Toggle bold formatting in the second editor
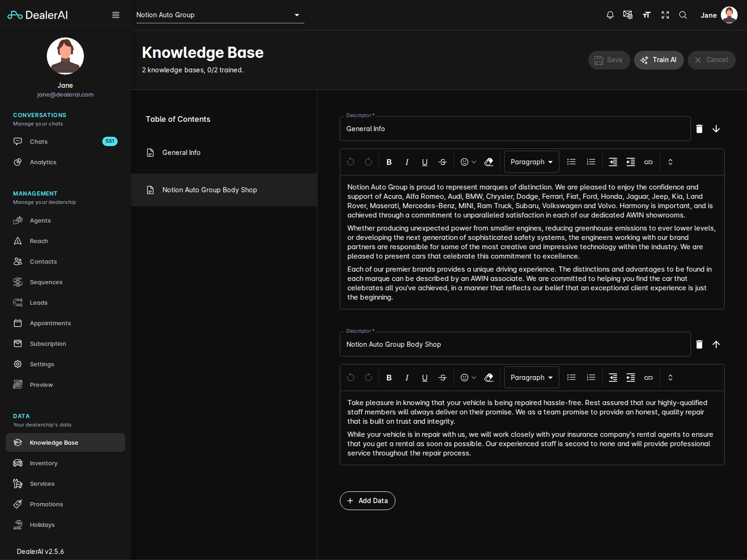 pyautogui.click(x=388, y=377)
